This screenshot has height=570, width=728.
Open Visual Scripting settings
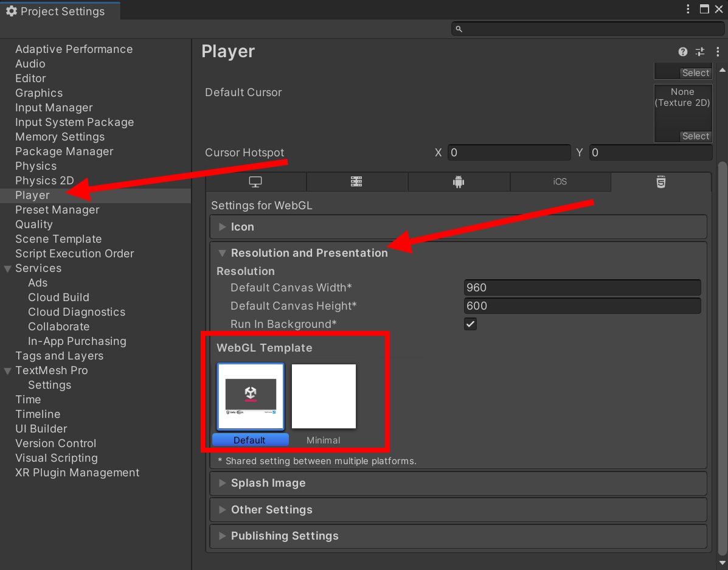tap(56, 458)
